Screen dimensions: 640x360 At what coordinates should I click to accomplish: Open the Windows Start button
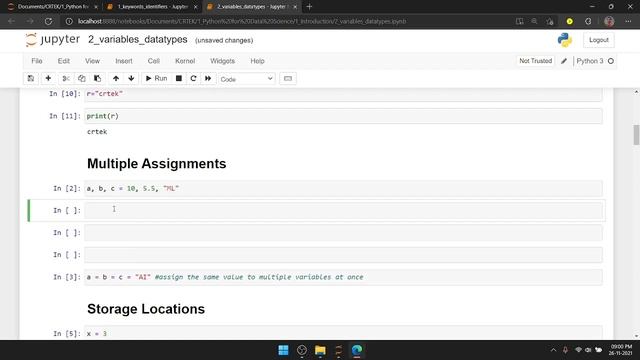283,350
